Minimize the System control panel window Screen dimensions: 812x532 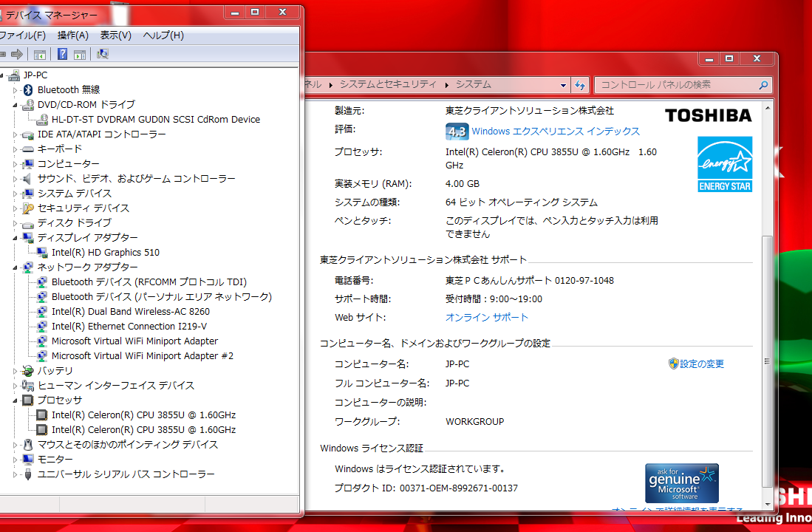tap(709, 58)
